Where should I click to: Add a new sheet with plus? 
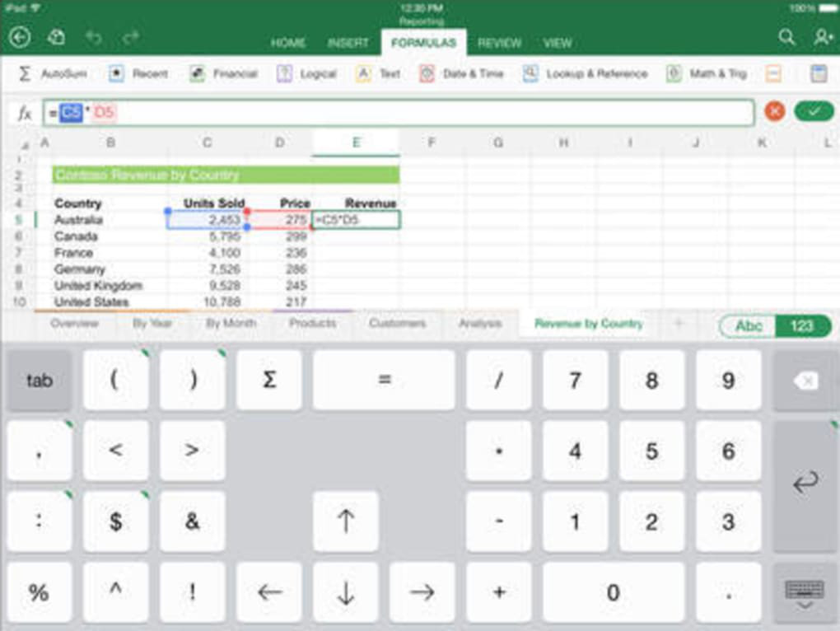tap(679, 323)
